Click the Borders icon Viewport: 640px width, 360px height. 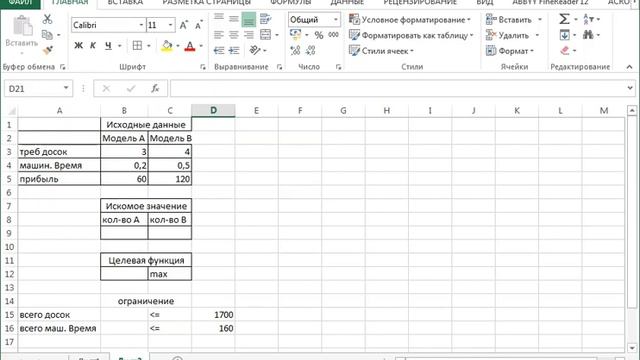point(138,46)
